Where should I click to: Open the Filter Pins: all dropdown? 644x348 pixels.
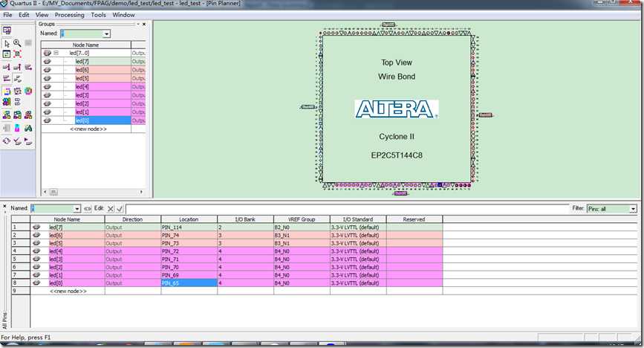tap(633, 209)
